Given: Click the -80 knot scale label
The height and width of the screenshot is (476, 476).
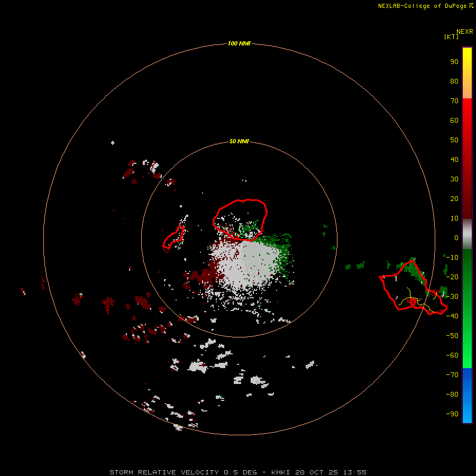Looking at the screenshot, I should point(452,395).
